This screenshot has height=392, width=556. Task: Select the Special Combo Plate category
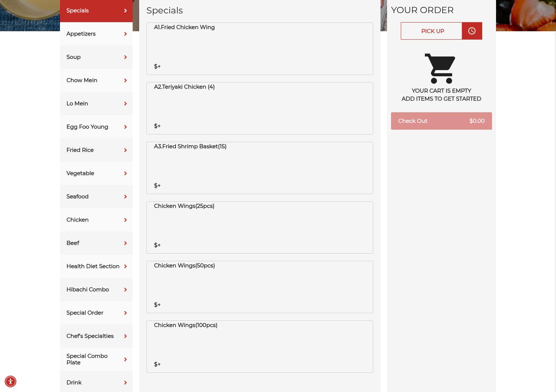tap(96, 359)
